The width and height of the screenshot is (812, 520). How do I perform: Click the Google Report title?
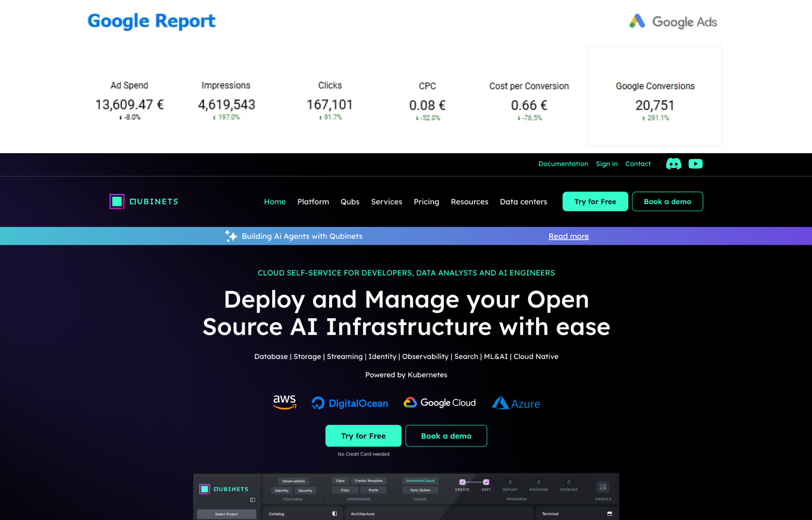coord(151,21)
